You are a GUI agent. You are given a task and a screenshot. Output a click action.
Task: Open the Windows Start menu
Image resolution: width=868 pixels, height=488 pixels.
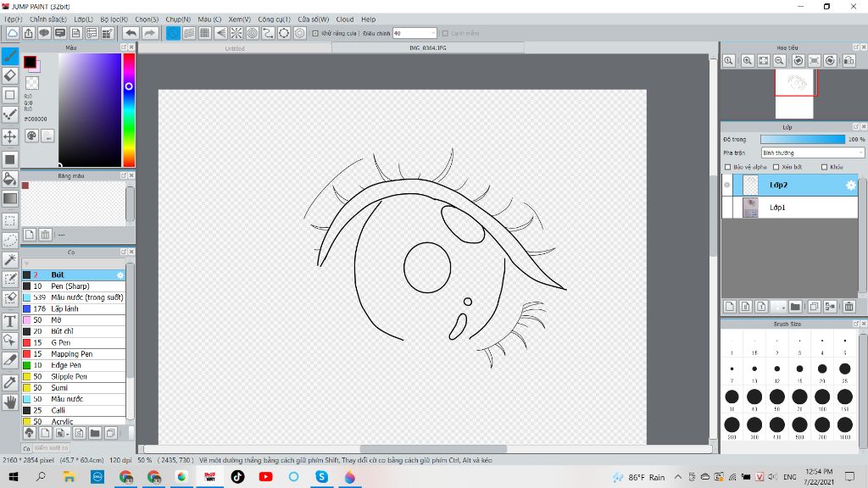click(x=14, y=477)
